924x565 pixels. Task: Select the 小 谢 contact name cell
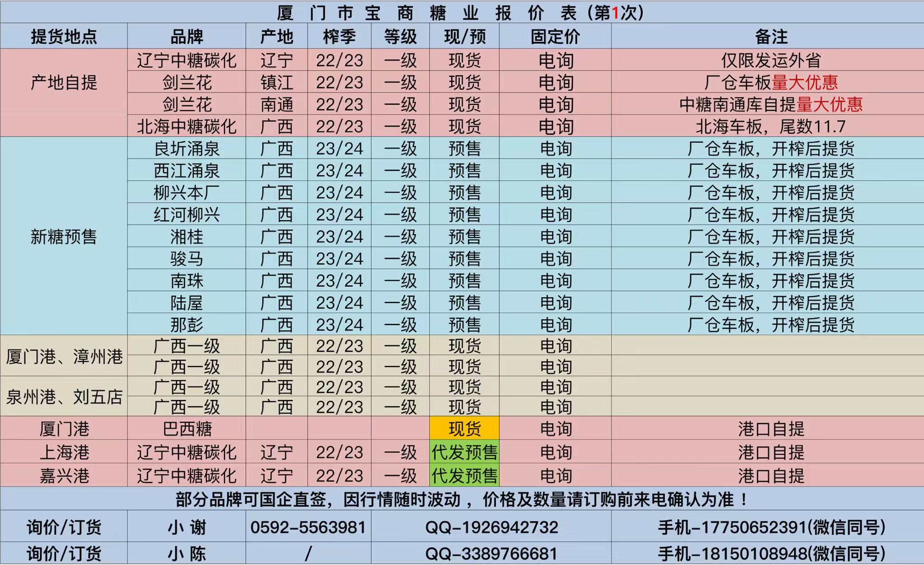coord(187,527)
